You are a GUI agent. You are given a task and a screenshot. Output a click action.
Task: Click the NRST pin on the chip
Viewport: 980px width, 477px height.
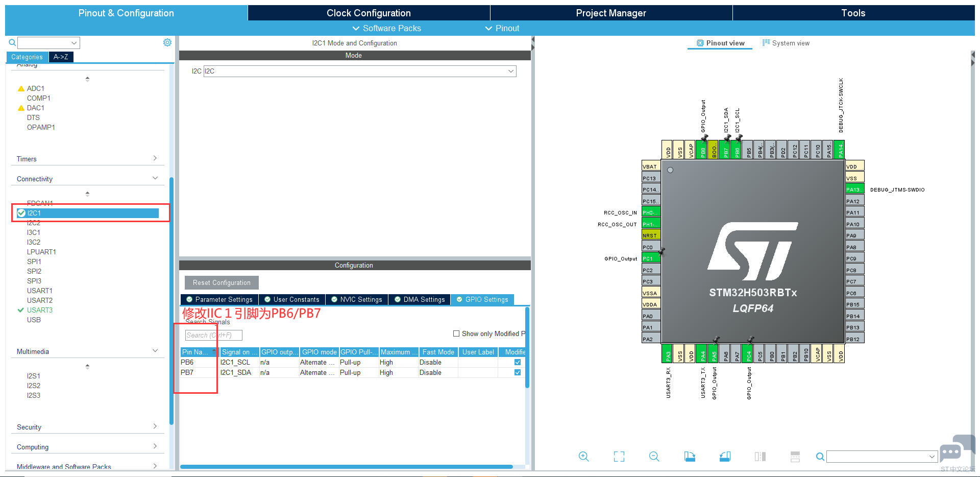coord(651,235)
